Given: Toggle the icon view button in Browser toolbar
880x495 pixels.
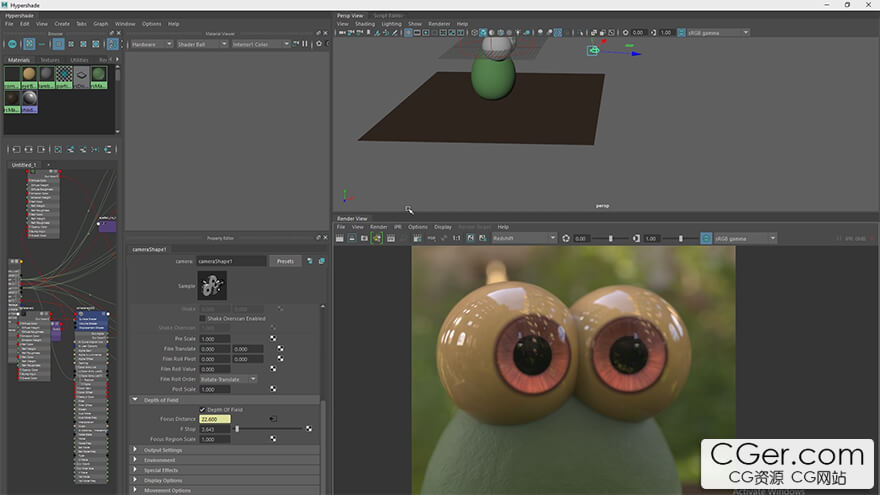Looking at the screenshot, I should tap(29, 44).
